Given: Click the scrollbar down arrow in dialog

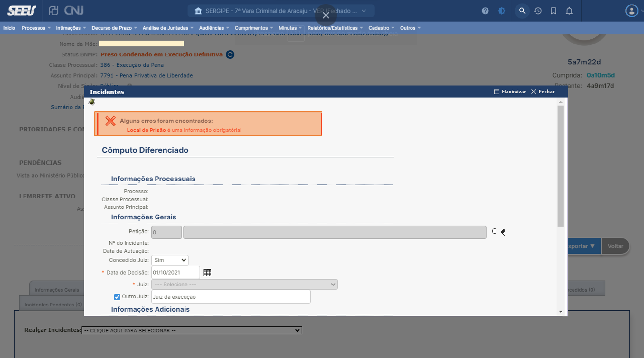Looking at the screenshot, I should [561, 312].
